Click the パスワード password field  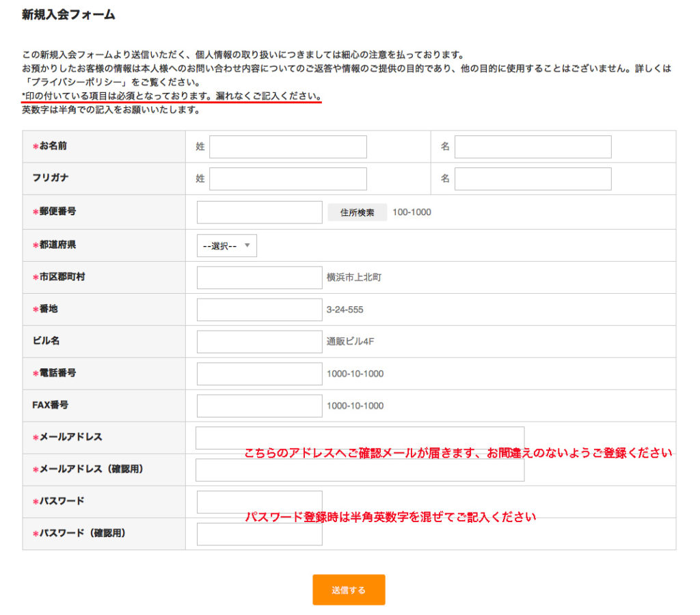click(259, 502)
